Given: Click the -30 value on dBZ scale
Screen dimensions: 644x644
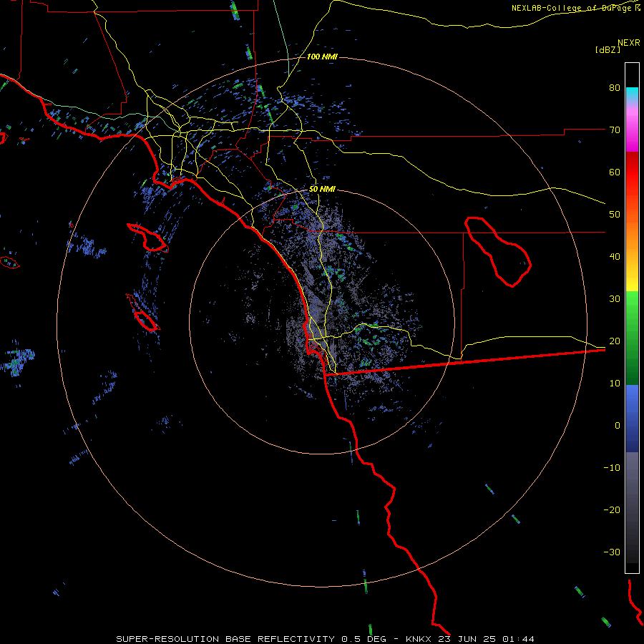Looking at the screenshot, I should coord(612,552).
